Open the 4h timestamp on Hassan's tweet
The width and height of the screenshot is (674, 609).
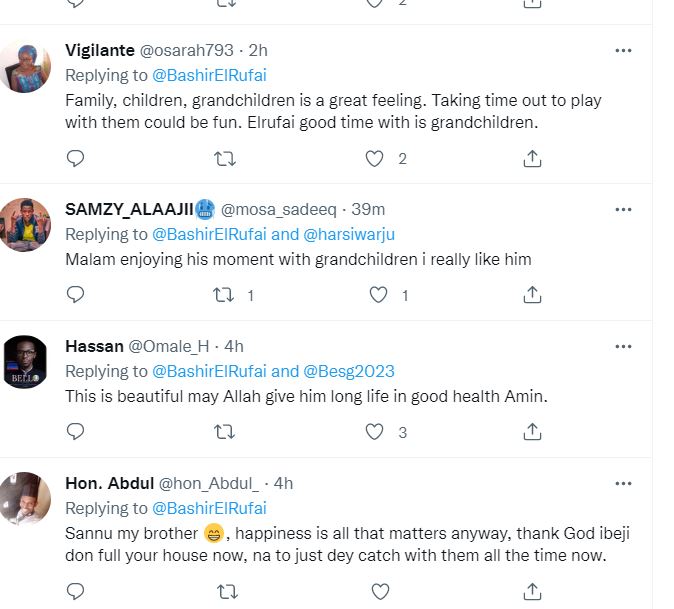click(x=233, y=346)
